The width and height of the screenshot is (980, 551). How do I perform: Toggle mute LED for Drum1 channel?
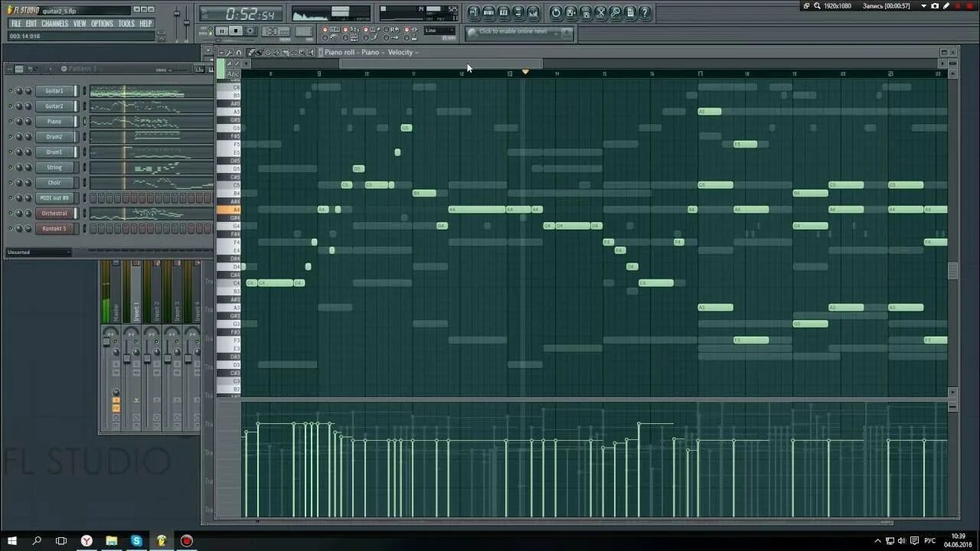[x=11, y=152]
